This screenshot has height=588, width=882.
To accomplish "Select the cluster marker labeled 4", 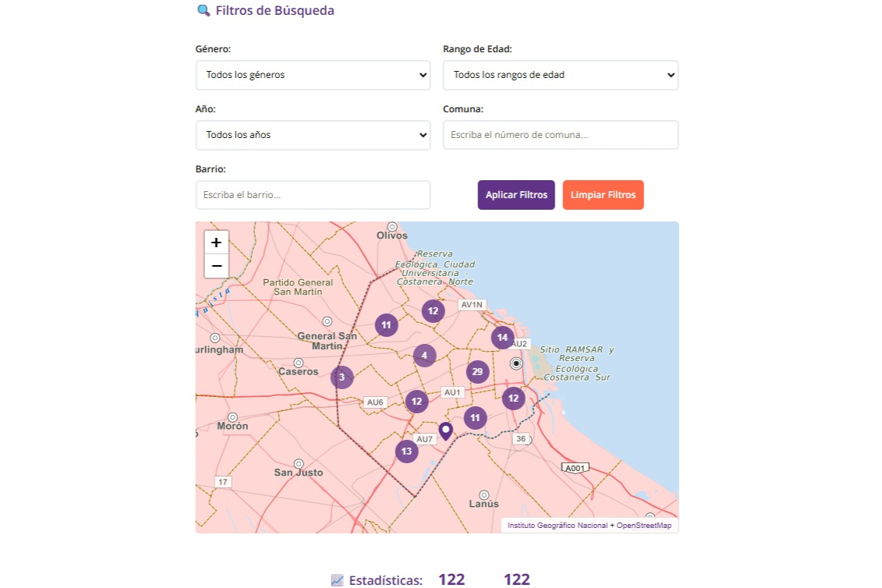I will [x=424, y=356].
